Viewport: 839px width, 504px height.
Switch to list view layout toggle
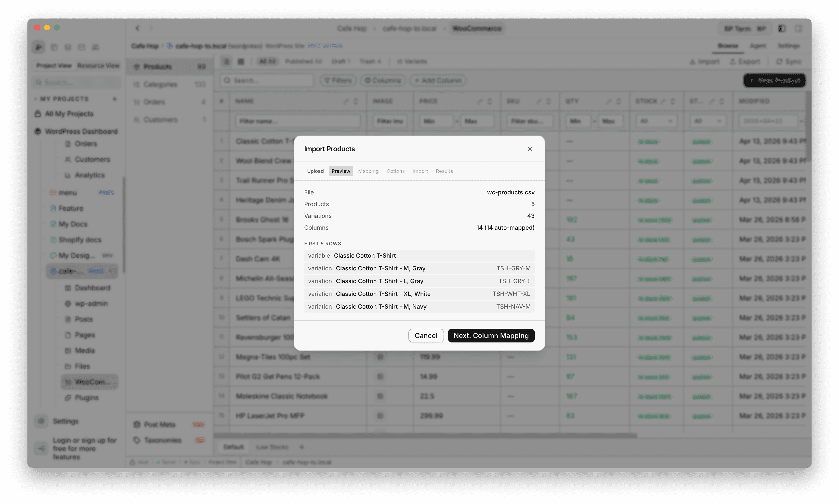(226, 62)
